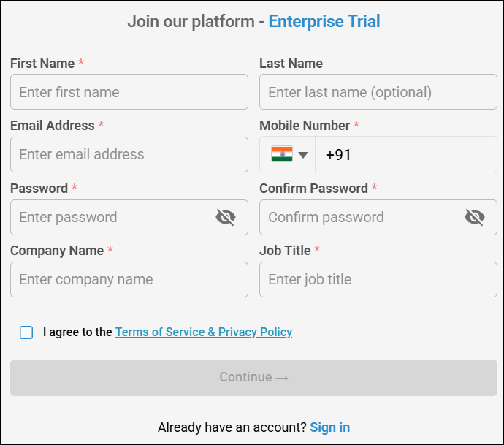Click the Enterprise Trial heading text
This screenshot has width=504, height=445.
(x=324, y=21)
